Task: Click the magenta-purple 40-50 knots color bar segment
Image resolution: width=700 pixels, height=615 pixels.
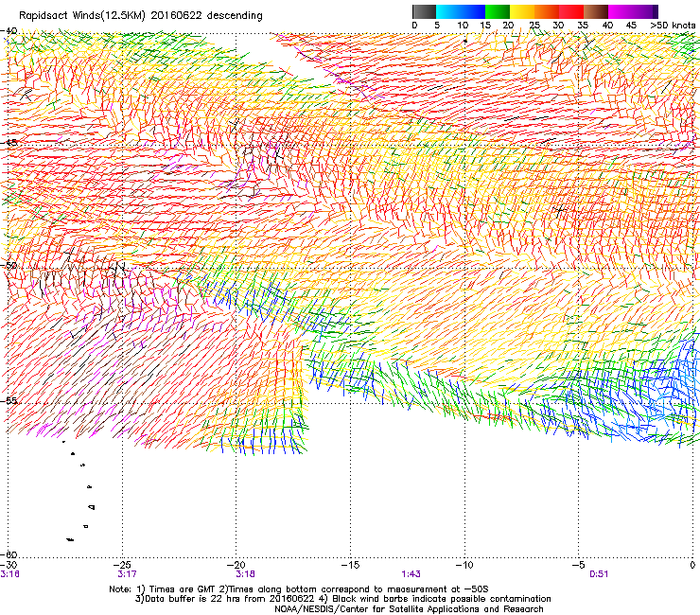Action: (633, 11)
